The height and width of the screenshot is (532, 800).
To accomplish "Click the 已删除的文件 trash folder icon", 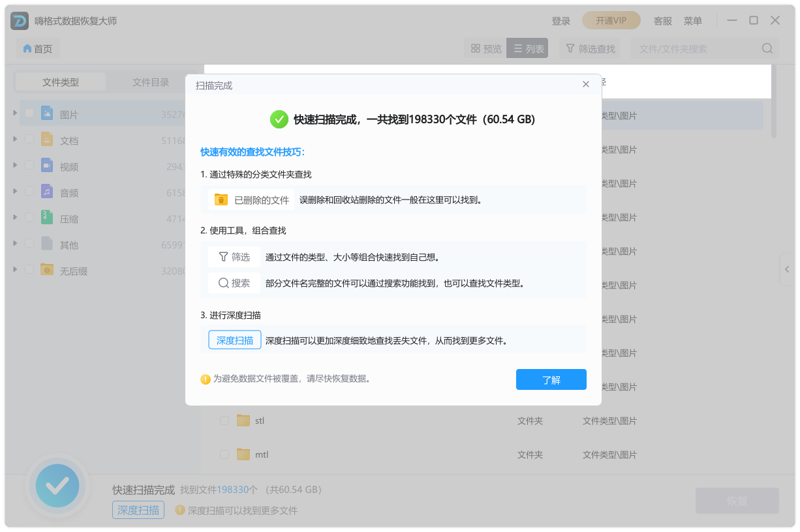I will [x=221, y=200].
